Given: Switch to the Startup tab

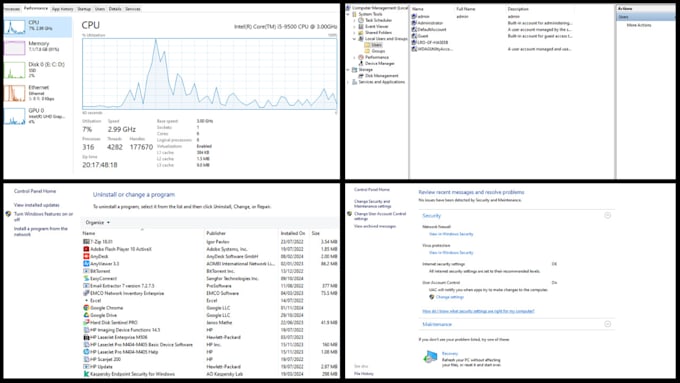Looking at the screenshot, I should tap(84, 9).
